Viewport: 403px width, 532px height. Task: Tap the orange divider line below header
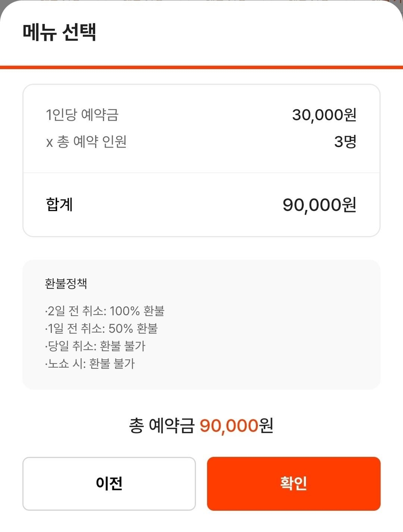[x=201, y=67]
